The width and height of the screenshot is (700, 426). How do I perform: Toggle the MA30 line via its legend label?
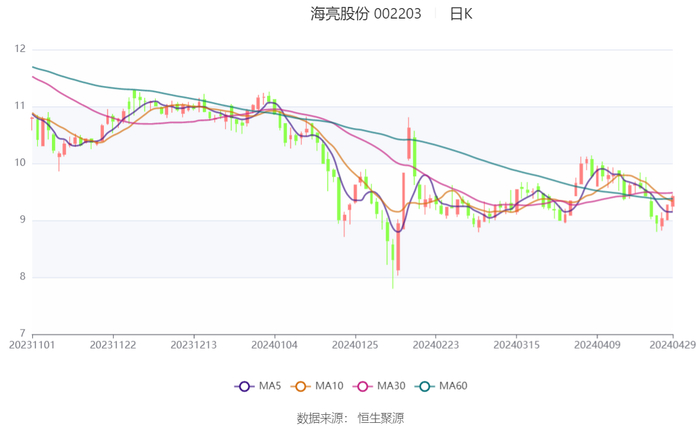point(391,387)
